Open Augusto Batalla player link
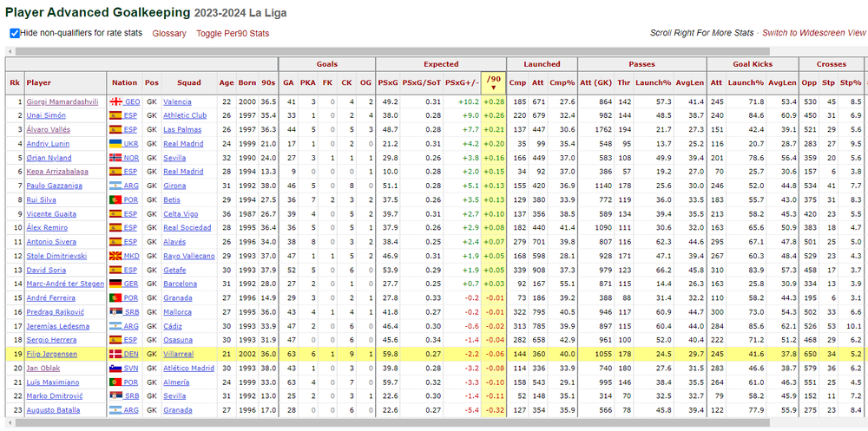868x431 pixels. coord(53,410)
